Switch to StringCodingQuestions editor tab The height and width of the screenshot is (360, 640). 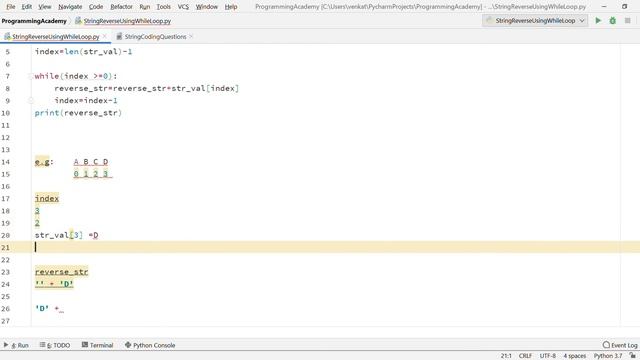[155, 37]
